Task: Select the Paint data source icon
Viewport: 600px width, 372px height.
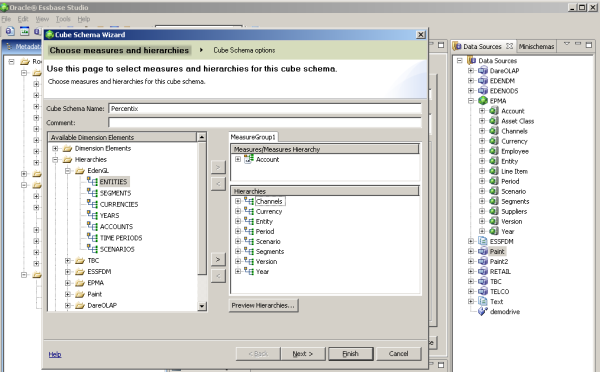Action: (x=483, y=251)
